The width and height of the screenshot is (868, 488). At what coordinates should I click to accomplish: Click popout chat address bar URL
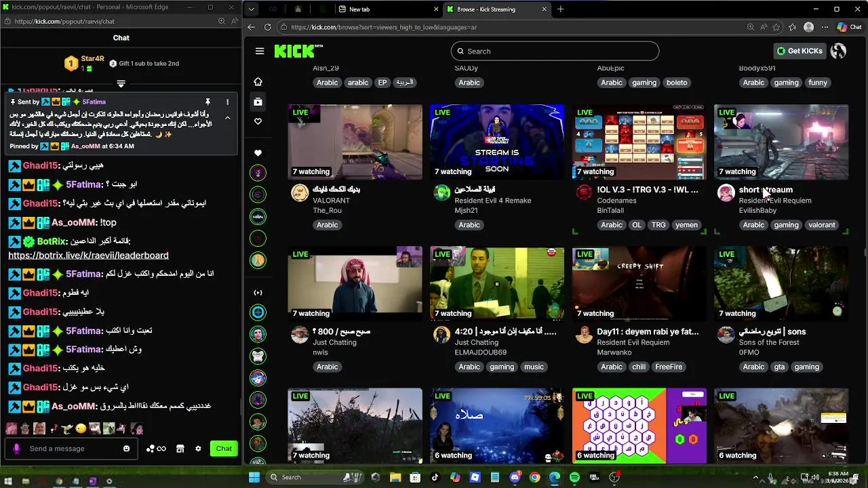(x=64, y=21)
